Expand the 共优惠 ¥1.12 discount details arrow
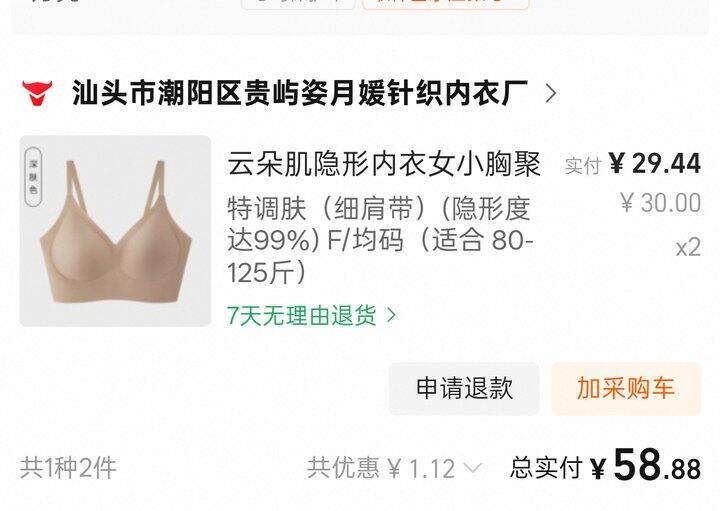 472,468
